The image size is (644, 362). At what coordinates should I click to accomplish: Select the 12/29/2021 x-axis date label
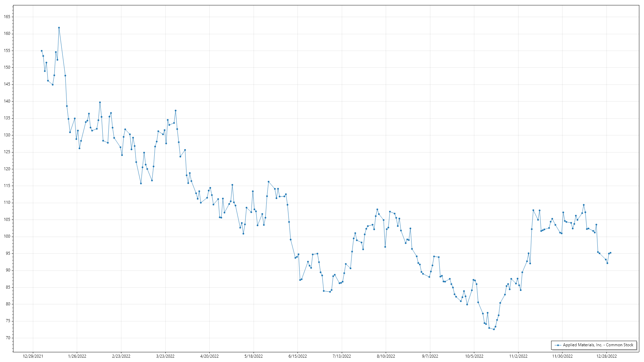coord(33,356)
